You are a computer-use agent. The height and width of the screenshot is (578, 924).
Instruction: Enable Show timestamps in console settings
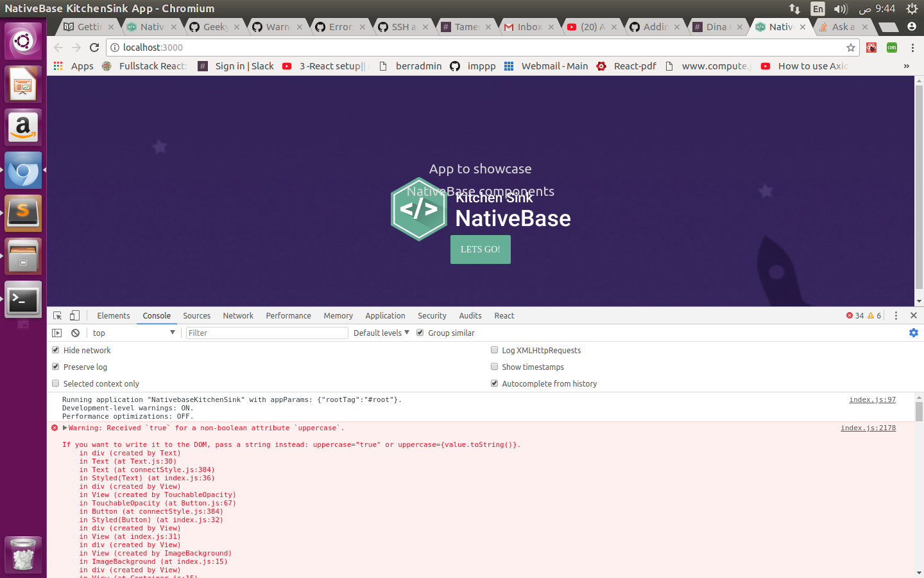pyautogui.click(x=494, y=367)
